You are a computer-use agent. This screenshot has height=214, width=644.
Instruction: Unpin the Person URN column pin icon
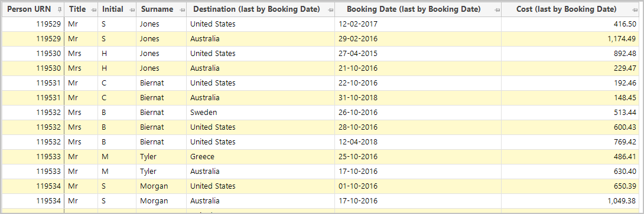60,9
